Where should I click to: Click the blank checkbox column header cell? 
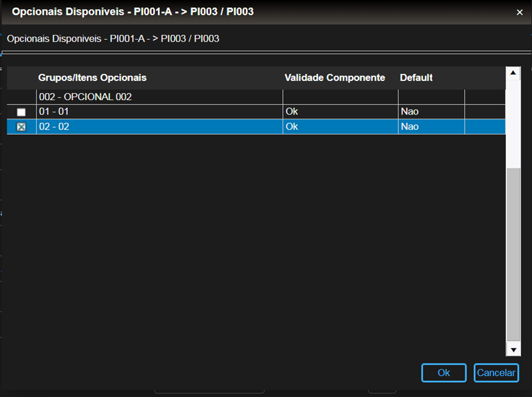[22, 78]
